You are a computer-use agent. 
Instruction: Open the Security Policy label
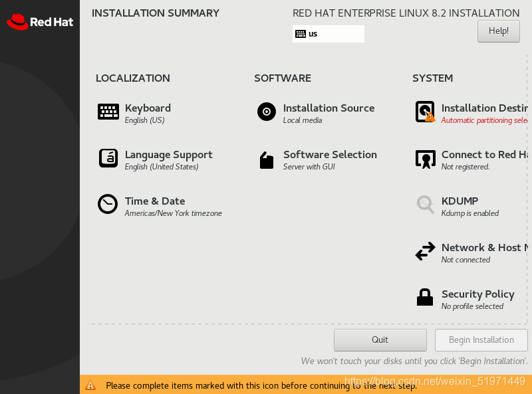478,294
